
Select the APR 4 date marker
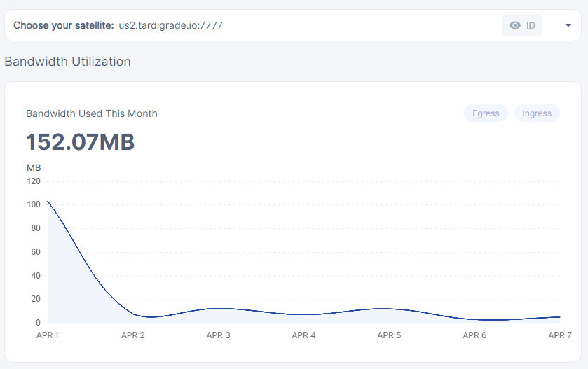pyautogui.click(x=303, y=335)
